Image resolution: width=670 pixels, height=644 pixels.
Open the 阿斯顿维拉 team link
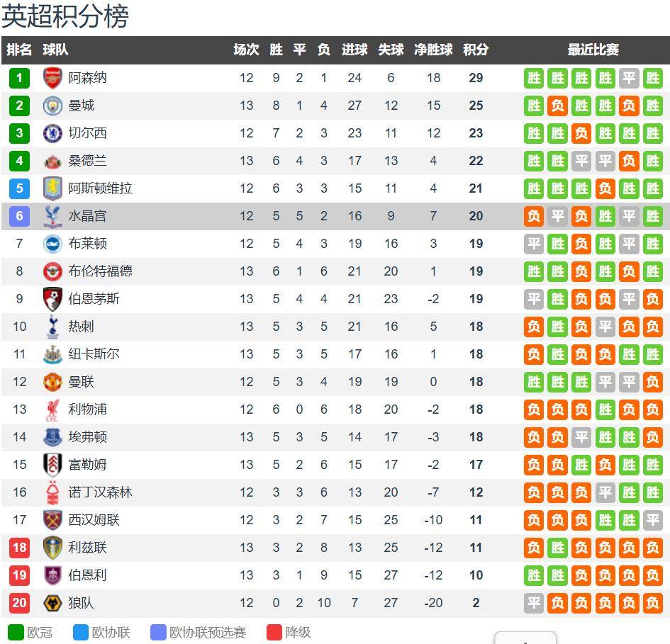pyautogui.click(x=100, y=188)
